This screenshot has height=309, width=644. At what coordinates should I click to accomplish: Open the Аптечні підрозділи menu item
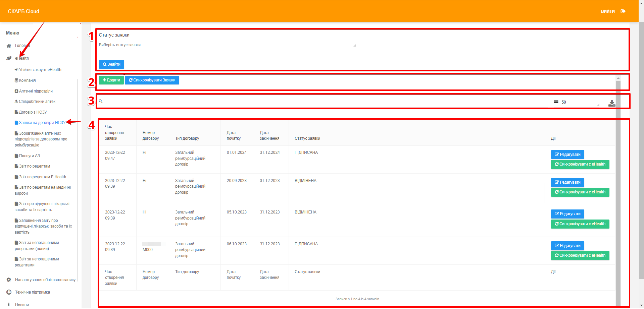point(36,91)
